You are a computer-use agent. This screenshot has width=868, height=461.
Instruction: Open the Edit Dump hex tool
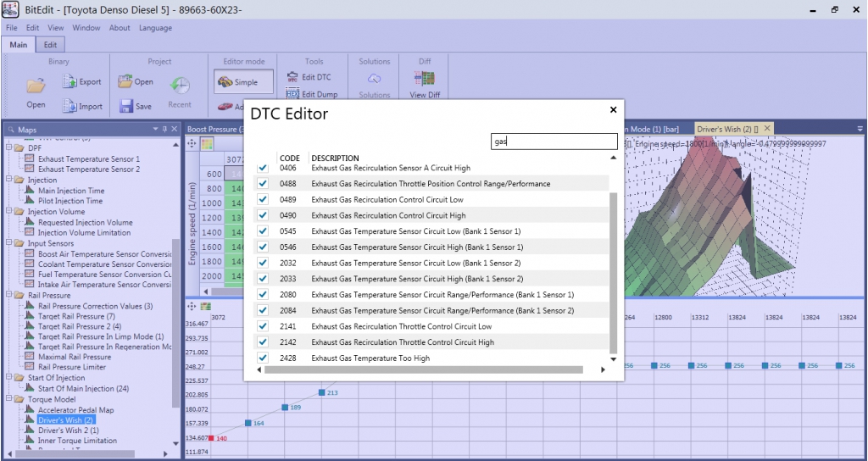pos(312,94)
